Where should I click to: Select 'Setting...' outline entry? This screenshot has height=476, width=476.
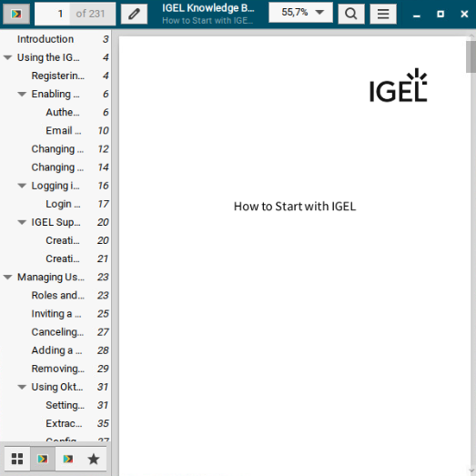(x=65, y=405)
